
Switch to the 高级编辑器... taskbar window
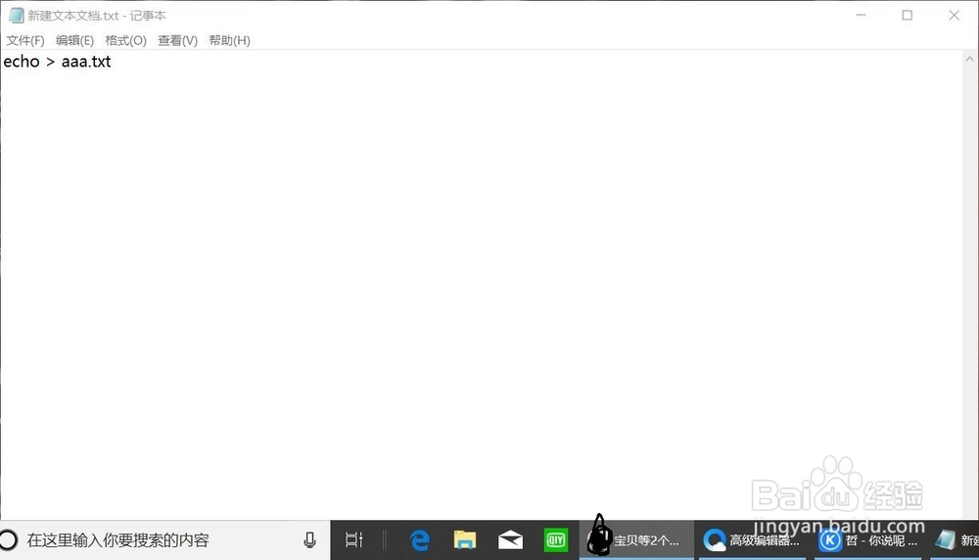click(752, 540)
